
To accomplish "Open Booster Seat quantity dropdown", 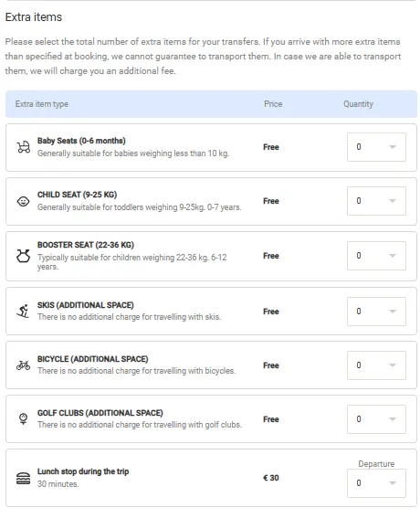I will tap(376, 256).
